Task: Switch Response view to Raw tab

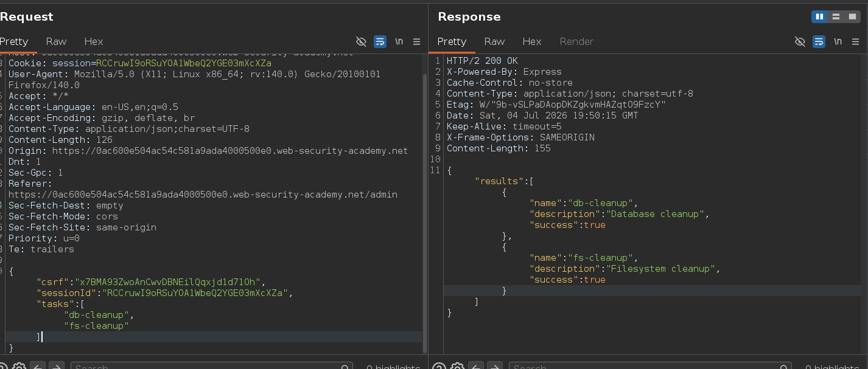Action: point(494,41)
